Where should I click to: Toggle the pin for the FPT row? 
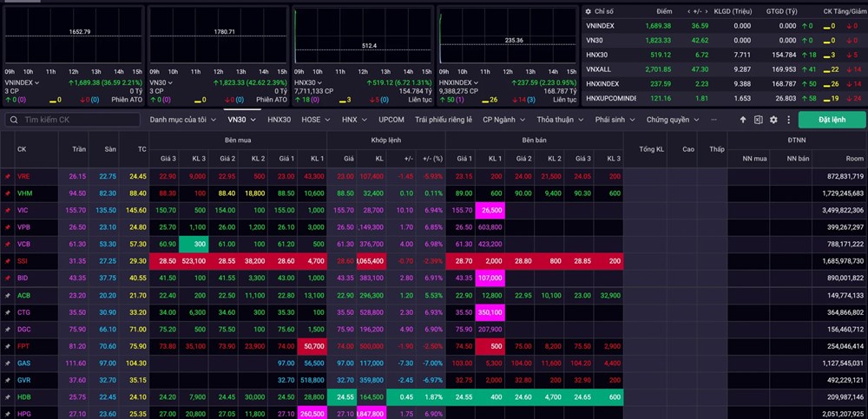[x=7, y=345]
